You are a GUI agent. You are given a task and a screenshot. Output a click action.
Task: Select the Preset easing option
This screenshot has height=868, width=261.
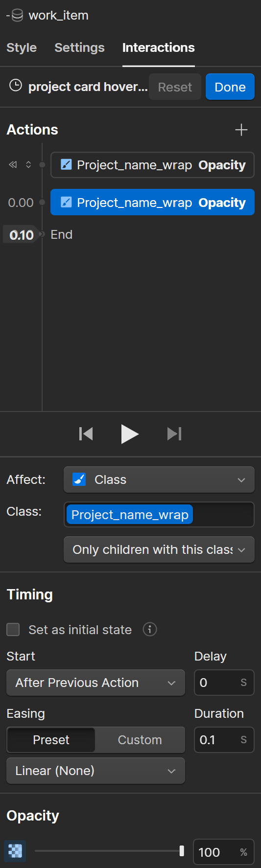pos(51,740)
